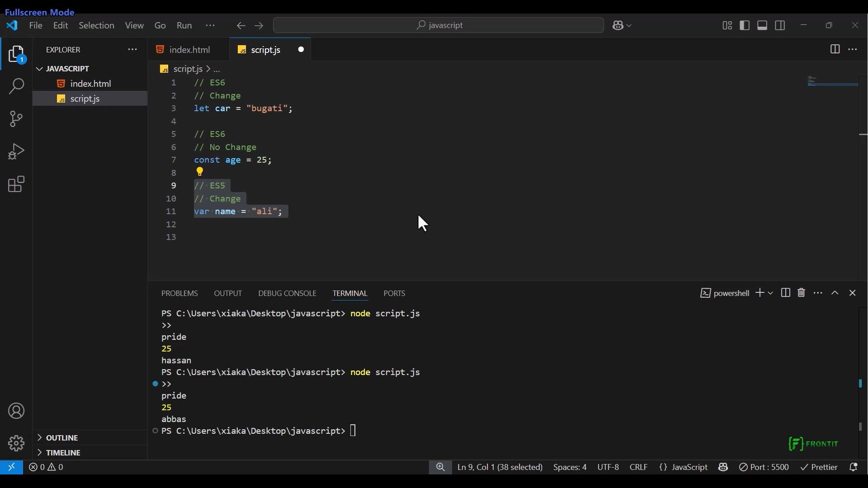Image resolution: width=868 pixels, height=488 pixels.
Task: Switch to the DEBUG CONSOLE tab
Action: 288,293
